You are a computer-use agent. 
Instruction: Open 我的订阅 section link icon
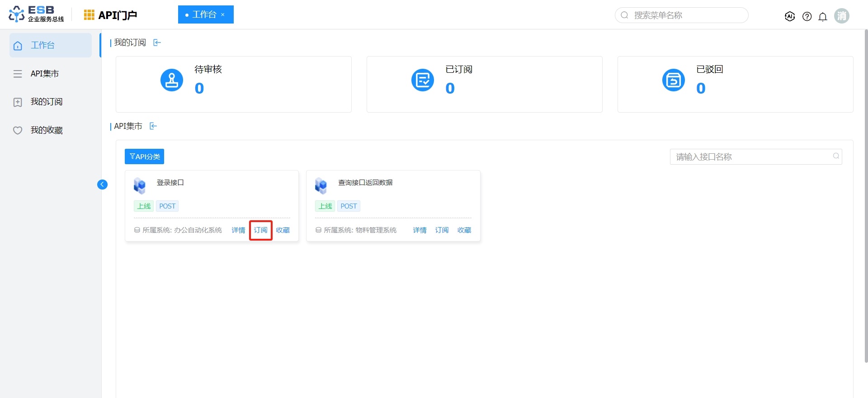[157, 43]
